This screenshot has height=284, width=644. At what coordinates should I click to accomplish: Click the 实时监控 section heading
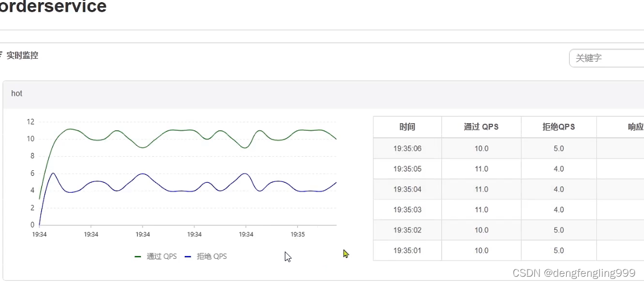point(22,55)
